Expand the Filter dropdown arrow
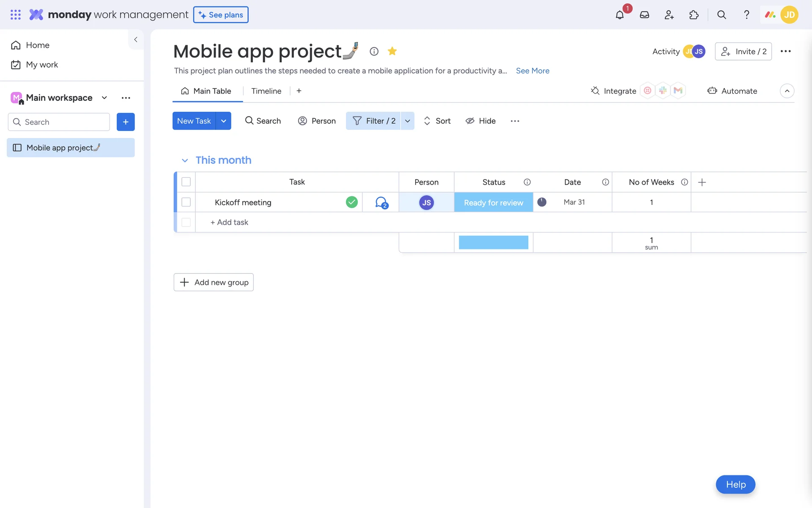Image resolution: width=812 pixels, height=508 pixels. pyautogui.click(x=407, y=121)
